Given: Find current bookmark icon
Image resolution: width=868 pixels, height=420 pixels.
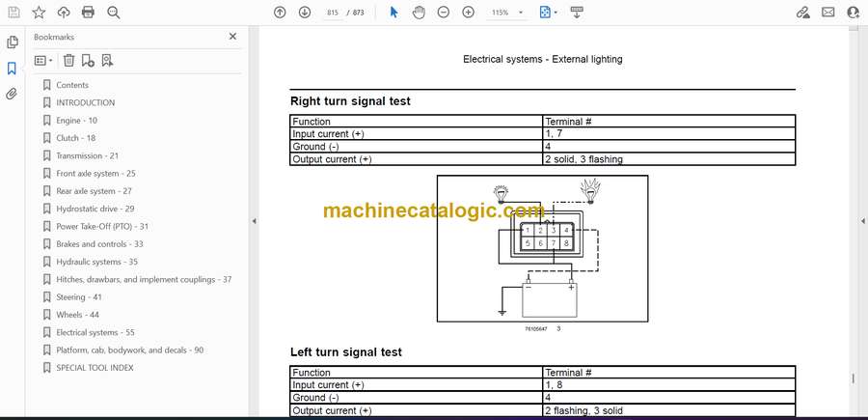Looking at the screenshot, I should [107, 61].
